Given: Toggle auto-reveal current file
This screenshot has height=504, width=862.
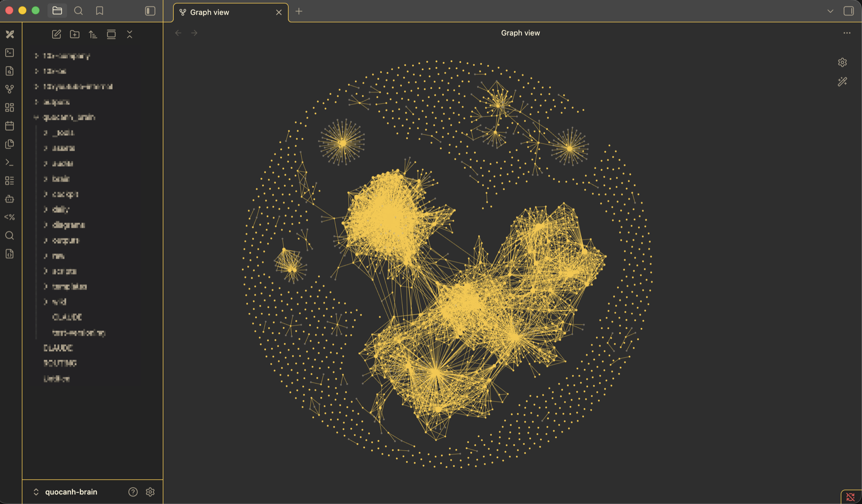Looking at the screenshot, I should point(111,34).
